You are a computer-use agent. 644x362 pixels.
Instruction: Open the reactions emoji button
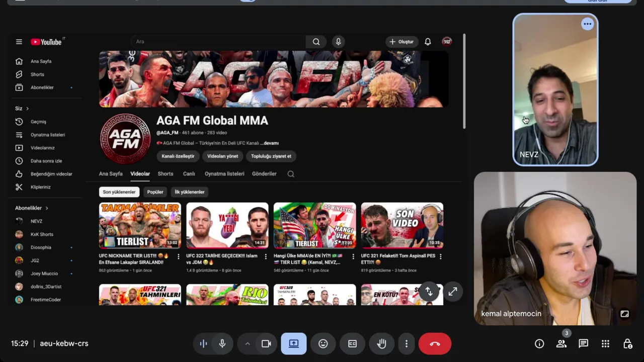click(323, 343)
